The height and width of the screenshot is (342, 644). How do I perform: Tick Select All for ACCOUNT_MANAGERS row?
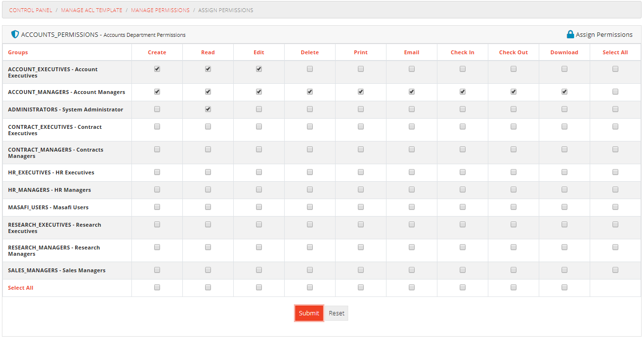(x=615, y=92)
